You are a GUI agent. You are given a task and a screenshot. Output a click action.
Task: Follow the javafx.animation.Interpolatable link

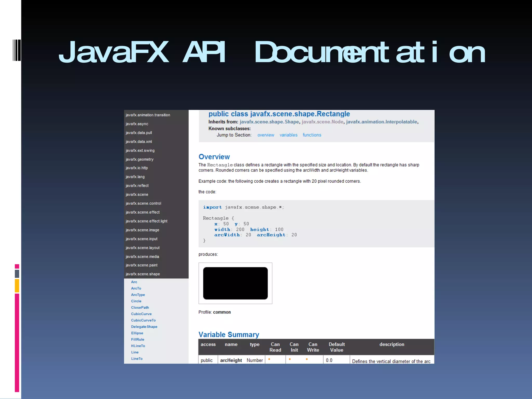(x=382, y=122)
